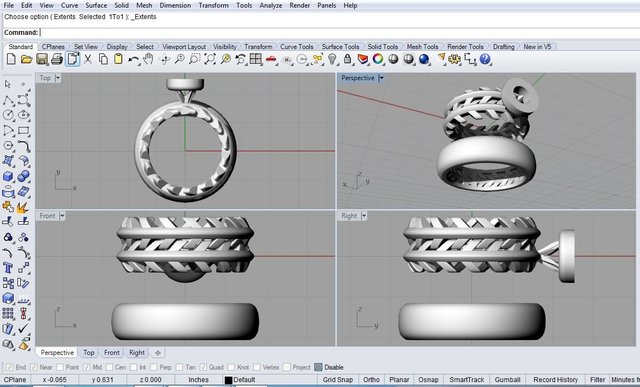Open a file with the folder icon
The image size is (640, 387).
pyautogui.click(x=27, y=60)
